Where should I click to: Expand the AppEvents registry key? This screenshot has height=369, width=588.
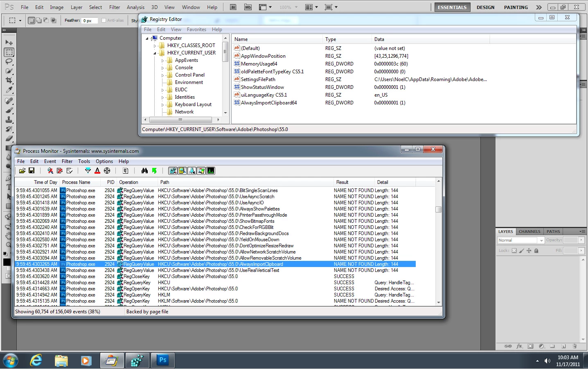(163, 60)
